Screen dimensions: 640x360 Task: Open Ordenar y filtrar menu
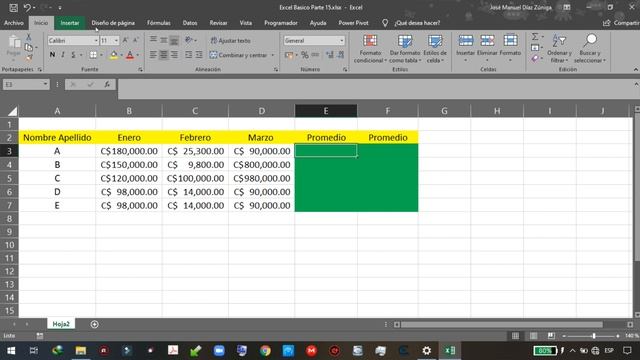[559, 49]
